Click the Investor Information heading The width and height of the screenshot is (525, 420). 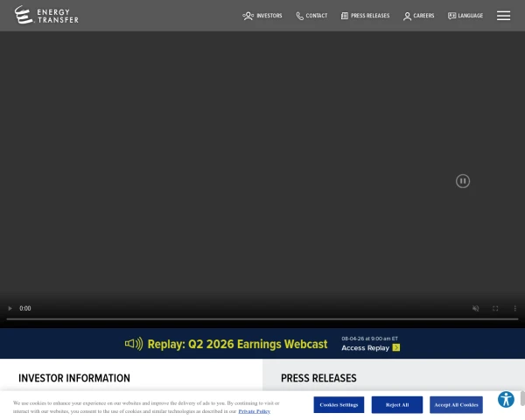pos(74,378)
